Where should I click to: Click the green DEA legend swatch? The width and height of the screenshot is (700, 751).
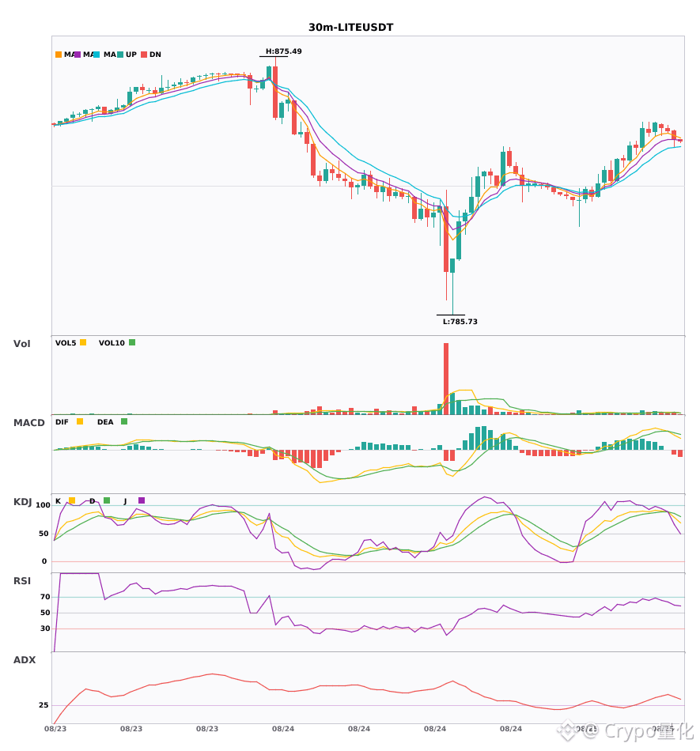(124, 421)
